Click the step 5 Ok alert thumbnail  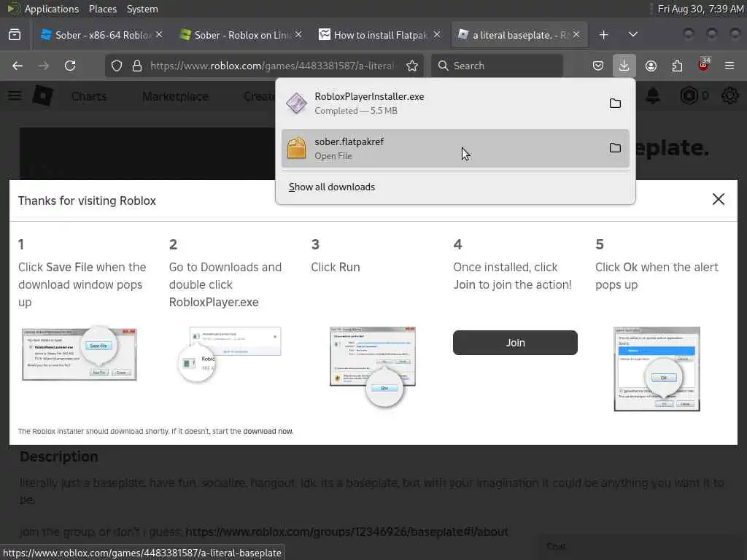[x=657, y=368]
